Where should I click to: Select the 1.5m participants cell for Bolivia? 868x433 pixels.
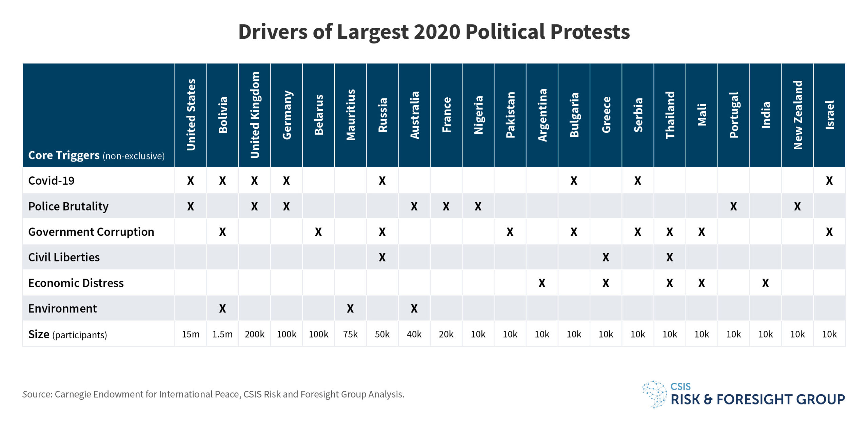pos(222,334)
